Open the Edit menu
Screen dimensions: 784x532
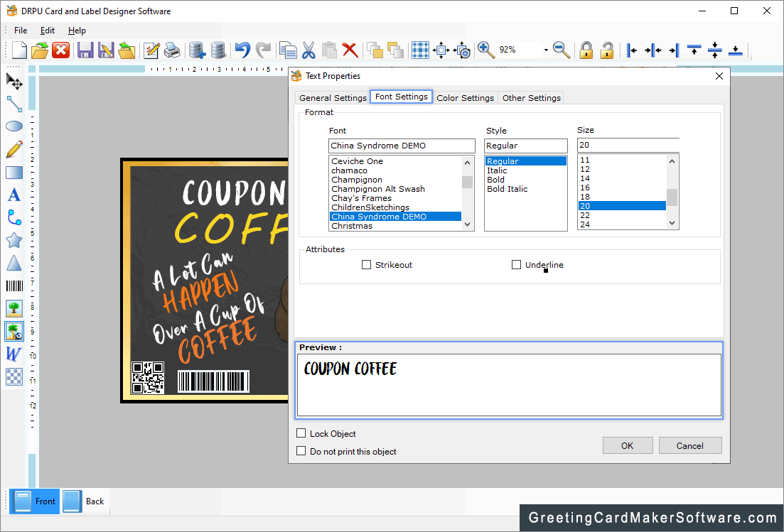point(48,31)
